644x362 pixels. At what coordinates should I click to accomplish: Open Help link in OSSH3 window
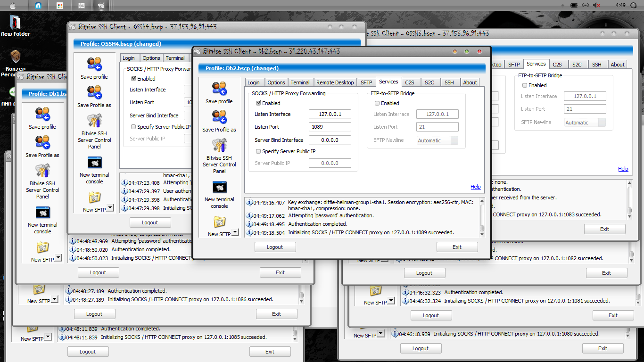pos(623,169)
